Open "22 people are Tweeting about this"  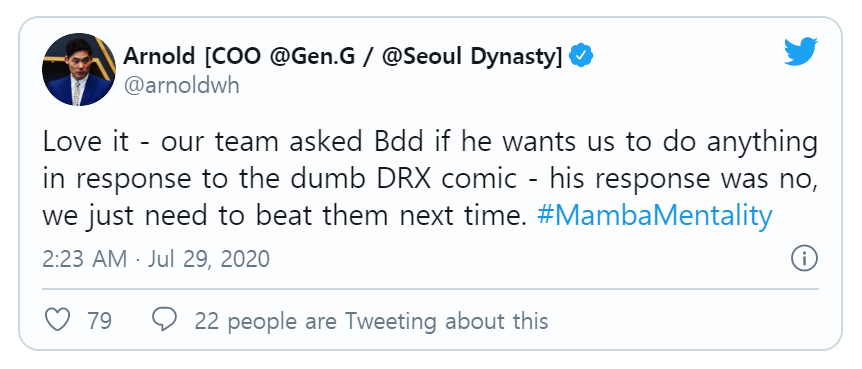pos(372,321)
